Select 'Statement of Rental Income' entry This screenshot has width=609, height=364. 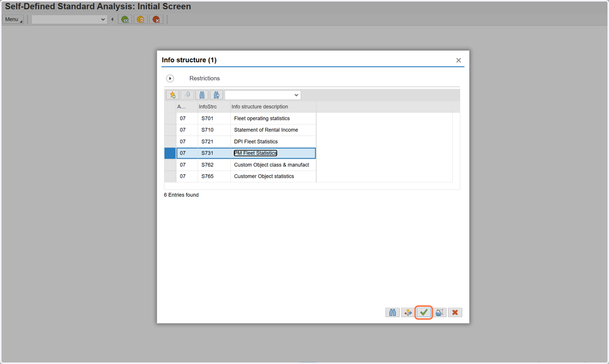coord(273,130)
